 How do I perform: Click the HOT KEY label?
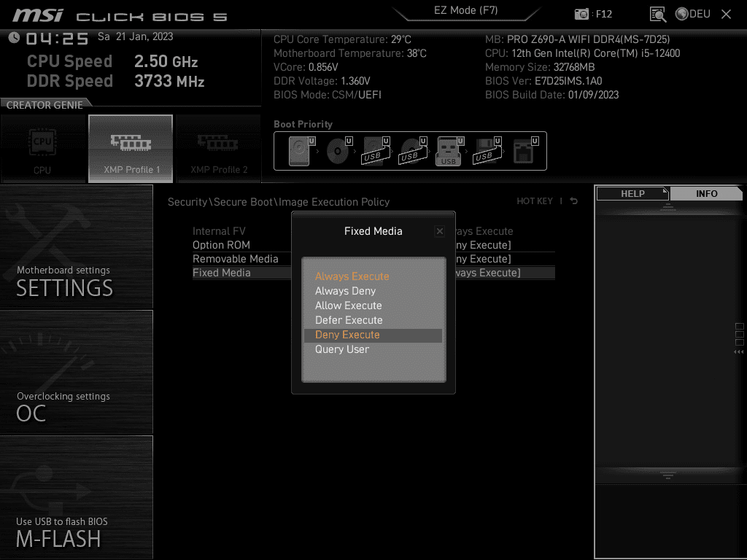coord(535,201)
